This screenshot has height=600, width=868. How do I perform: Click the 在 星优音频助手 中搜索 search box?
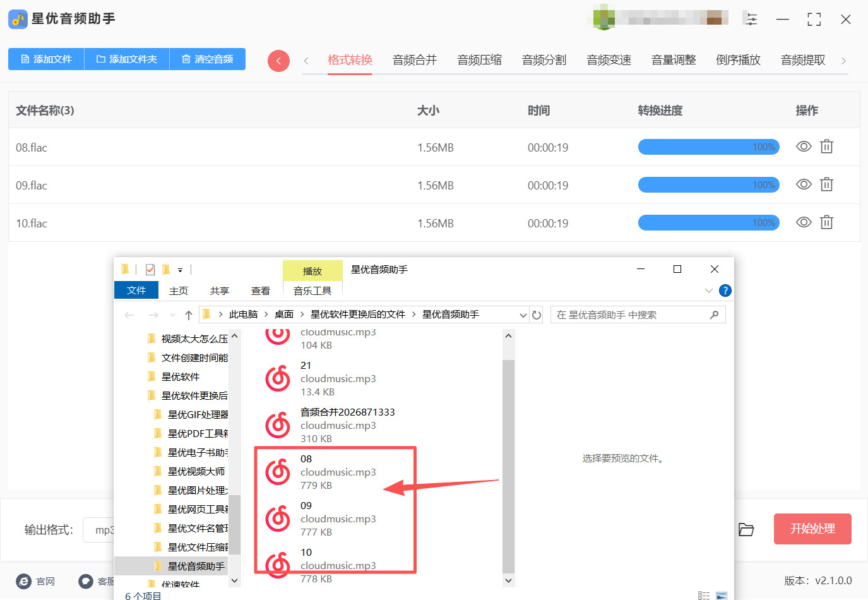pos(638,315)
